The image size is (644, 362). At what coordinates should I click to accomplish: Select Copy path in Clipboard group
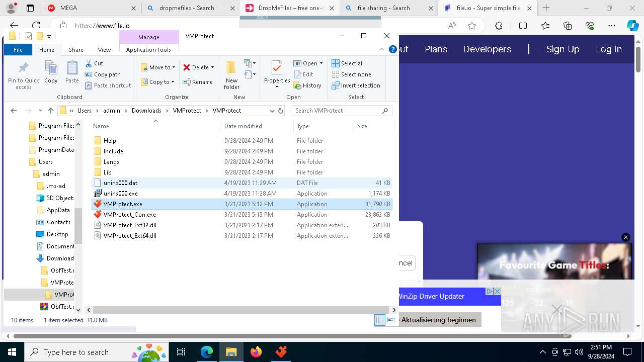click(x=103, y=74)
